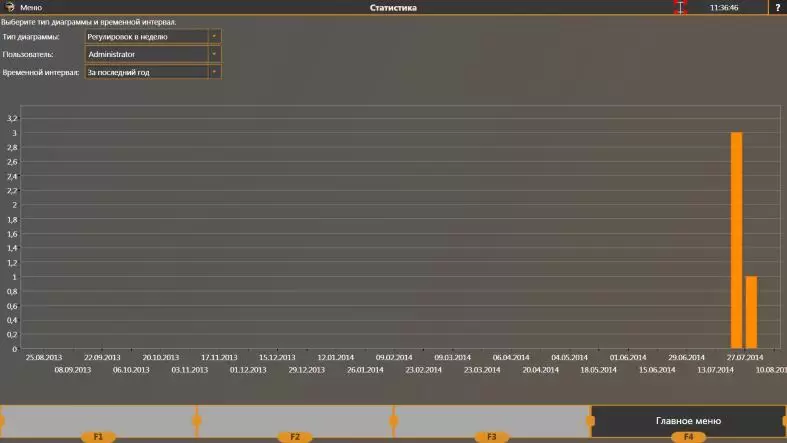Click the tallest orange bar in chart

click(x=736, y=240)
